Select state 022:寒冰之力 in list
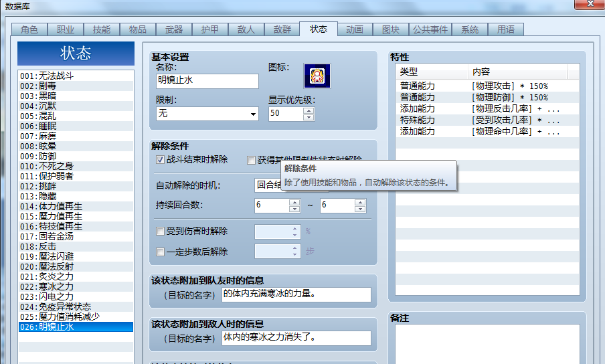 76,286
